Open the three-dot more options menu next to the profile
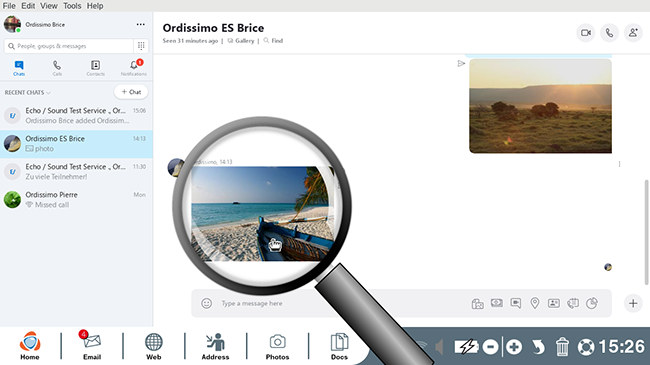 click(141, 24)
